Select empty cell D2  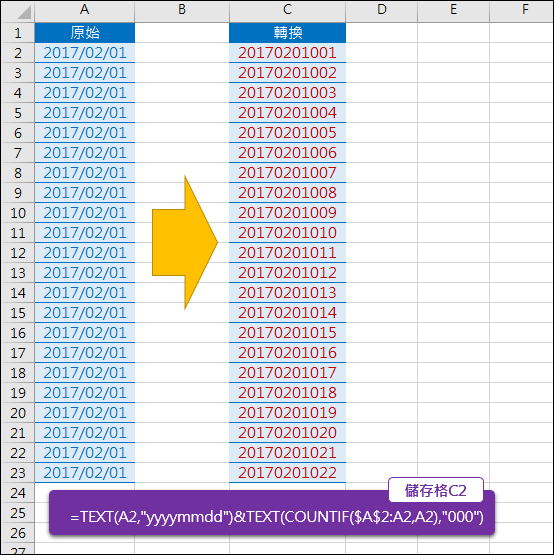pos(382,53)
